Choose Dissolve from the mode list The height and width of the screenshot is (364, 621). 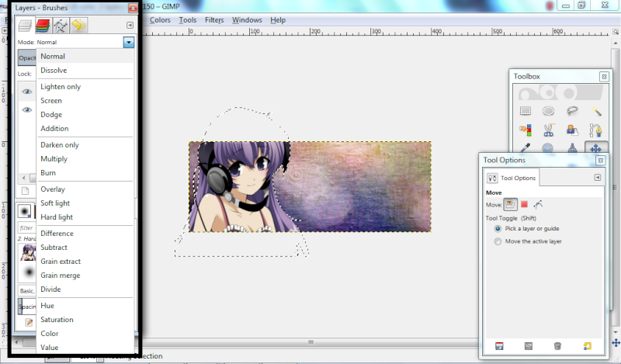[85, 70]
